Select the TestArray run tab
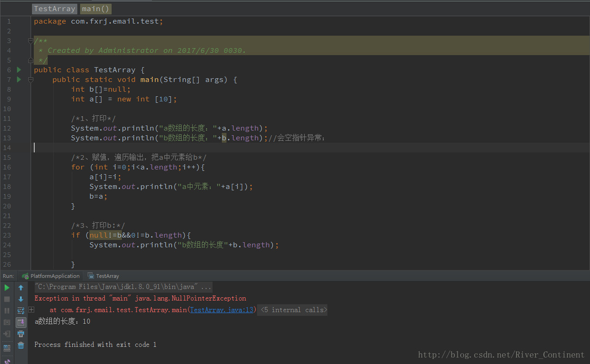590x364 pixels. (x=103, y=276)
